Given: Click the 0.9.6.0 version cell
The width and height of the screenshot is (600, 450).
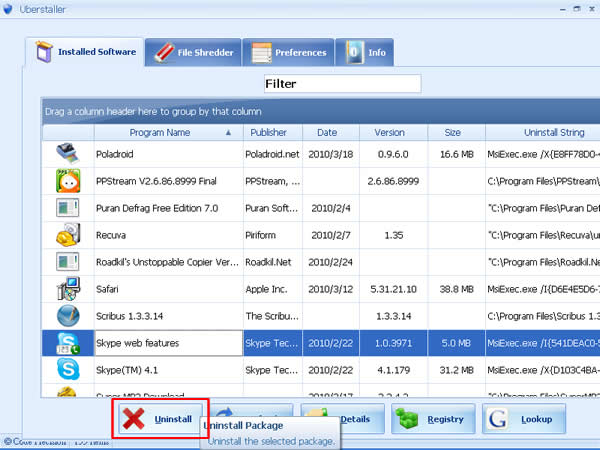Looking at the screenshot, I should click(393, 154).
